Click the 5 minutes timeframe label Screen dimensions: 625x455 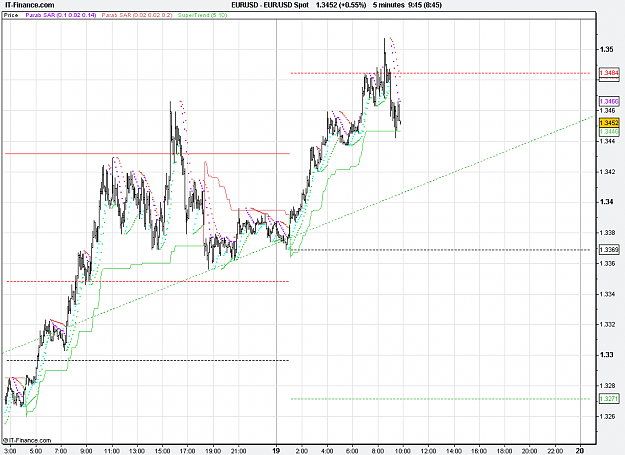[389, 5]
